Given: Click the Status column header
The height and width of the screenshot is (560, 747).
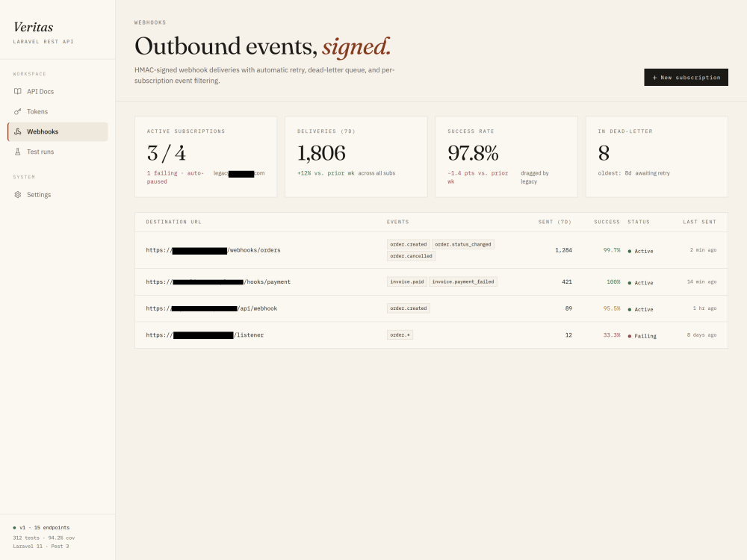Looking at the screenshot, I should pos(639,222).
